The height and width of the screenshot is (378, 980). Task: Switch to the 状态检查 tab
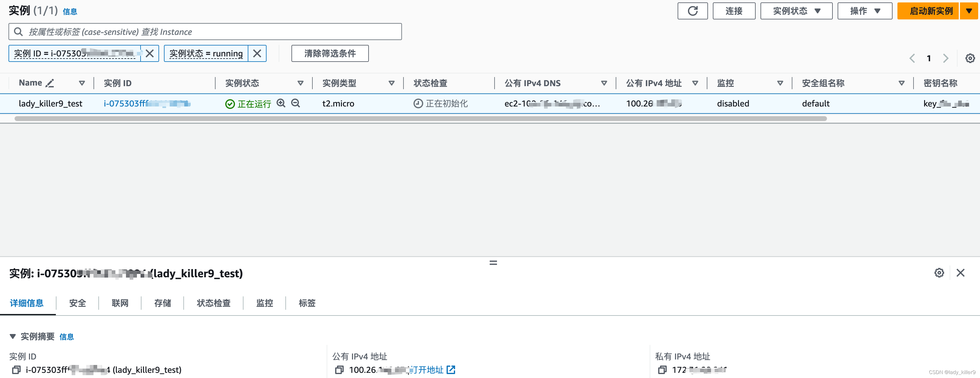(214, 303)
